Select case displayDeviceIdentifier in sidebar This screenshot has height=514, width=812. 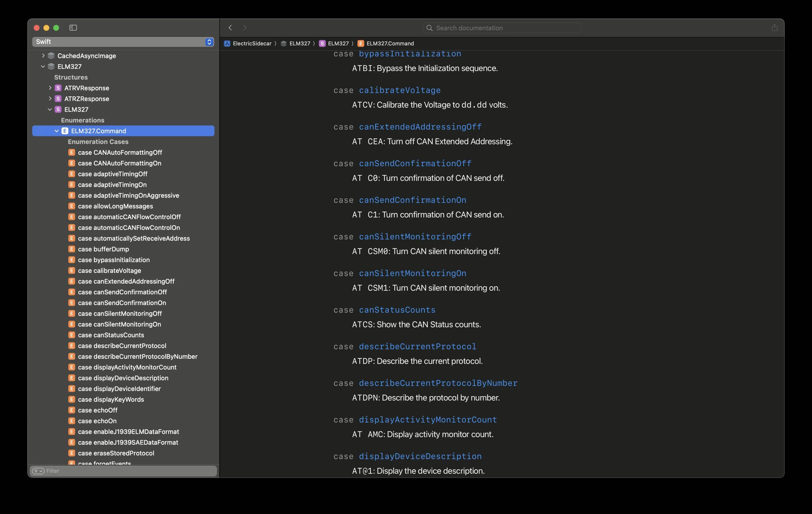coord(119,388)
